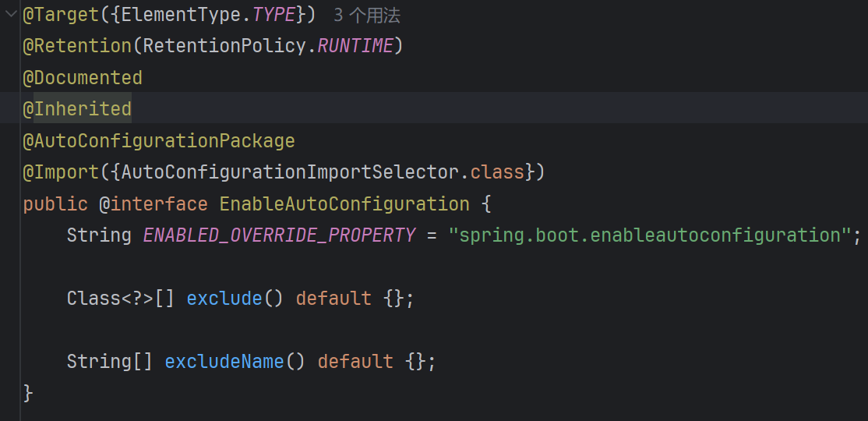Click the RUNTIME constant

coord(355,46)
